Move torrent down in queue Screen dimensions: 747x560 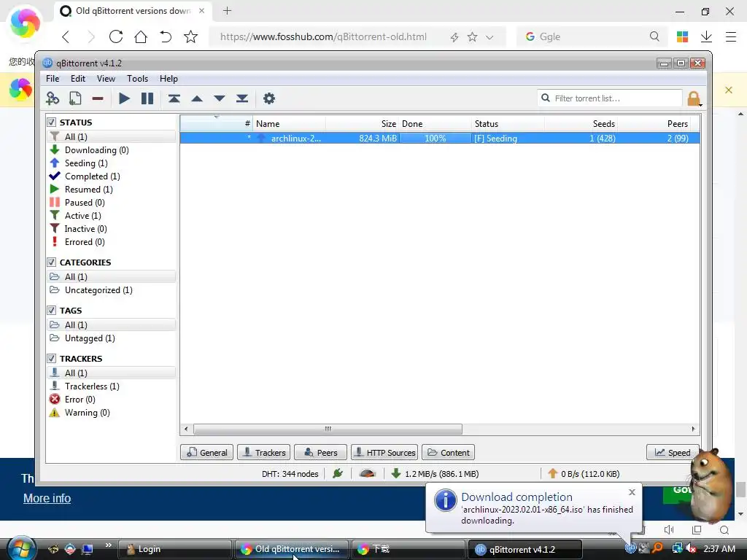[x=219, y=98]
